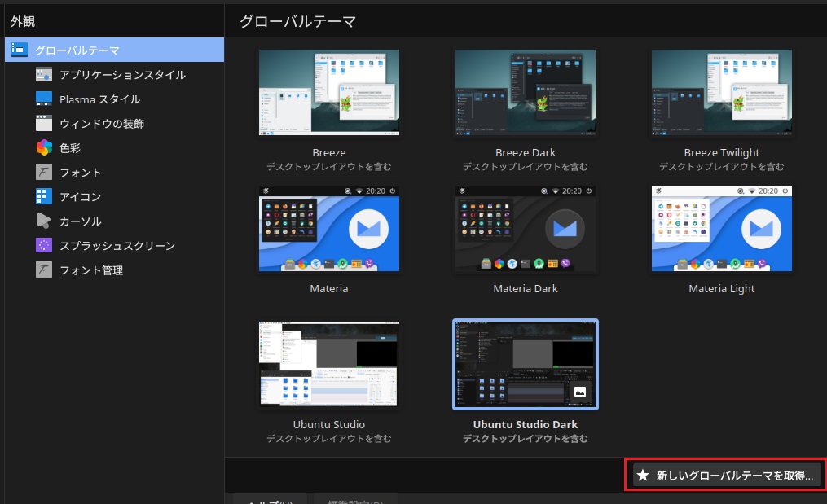Choose the Materia Light theme thumbnail

click(x=722, y=228)
